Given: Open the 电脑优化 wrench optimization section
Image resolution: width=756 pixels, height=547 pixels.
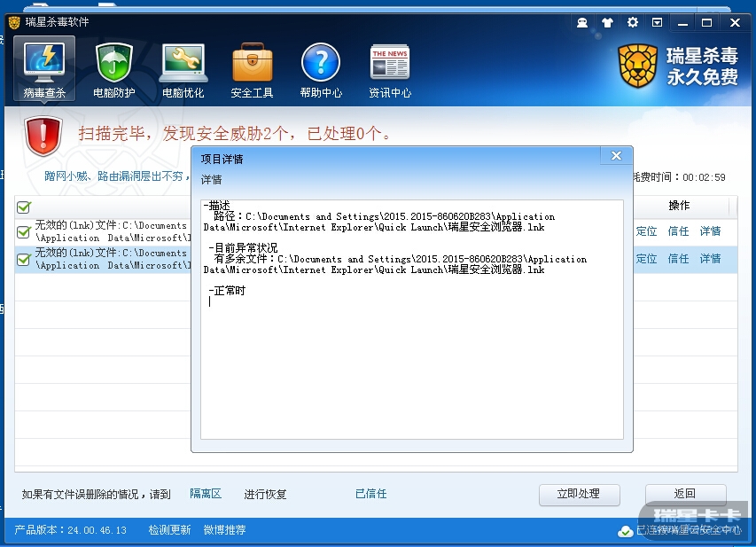Looking at the screenshot, I should (x=183, y=70).
